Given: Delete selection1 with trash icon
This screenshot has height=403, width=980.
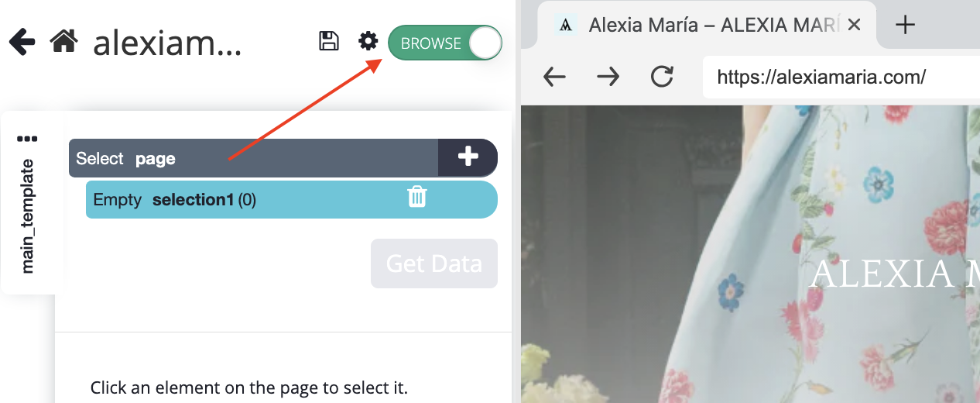Looking at the screenshot, I should point(416,197).
